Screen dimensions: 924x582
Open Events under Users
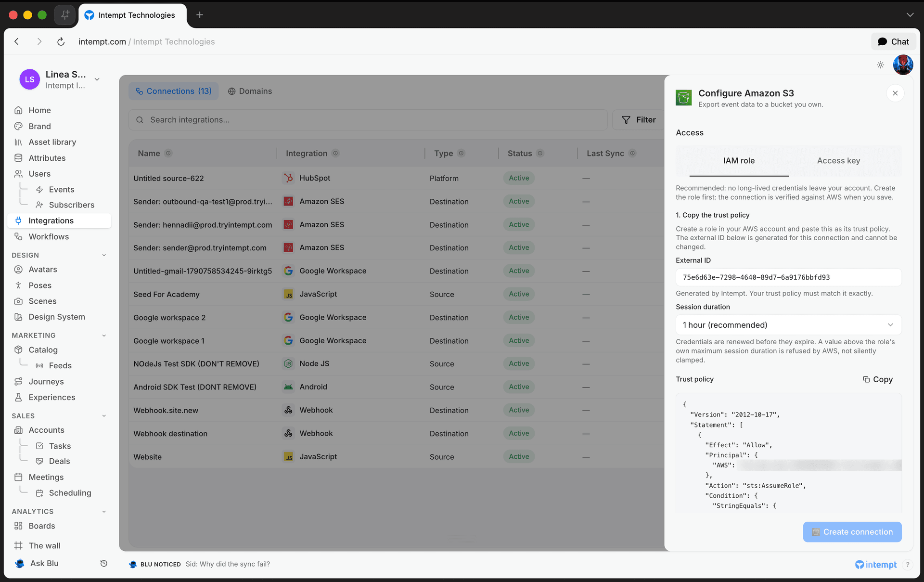point(61,190)
